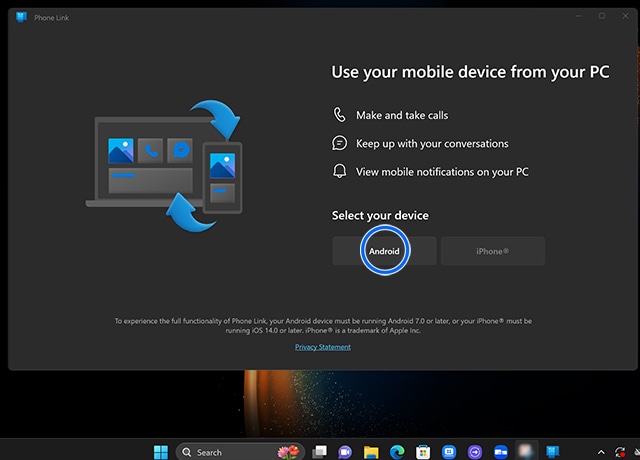Click "View mobile notifications on your PC" text
Image resolution: width=640 pixels, height=460 pixels.
[x=442, y=172]
